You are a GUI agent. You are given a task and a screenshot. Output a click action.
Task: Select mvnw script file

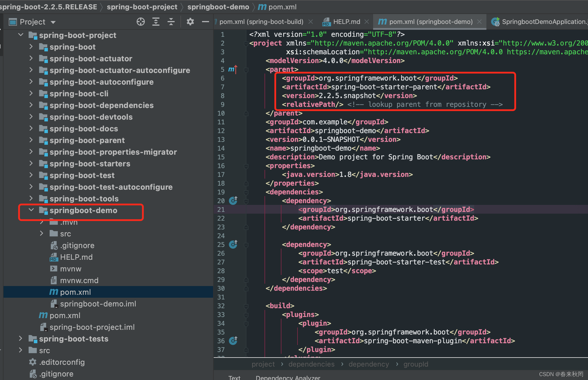[71, 269]
